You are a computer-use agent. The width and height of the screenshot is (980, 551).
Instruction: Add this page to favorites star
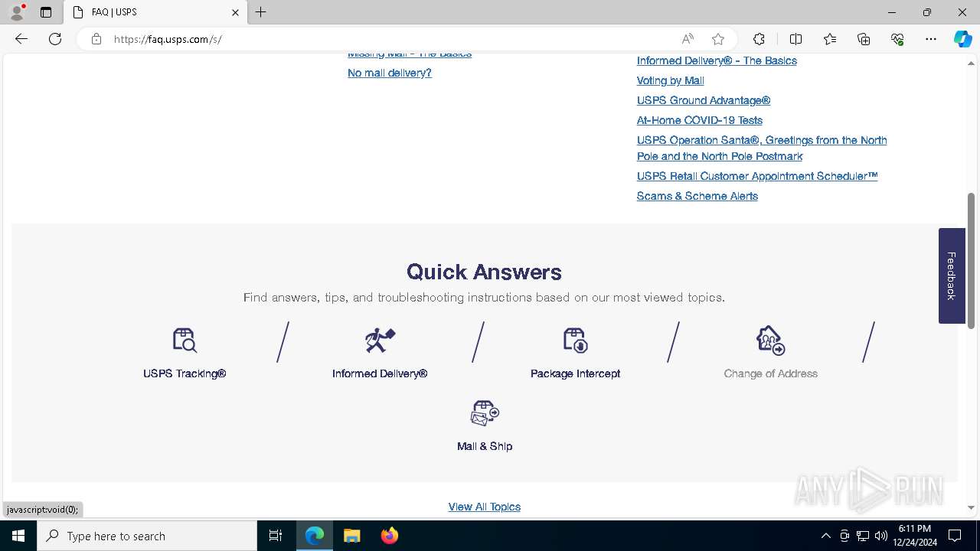pos(718,39)
